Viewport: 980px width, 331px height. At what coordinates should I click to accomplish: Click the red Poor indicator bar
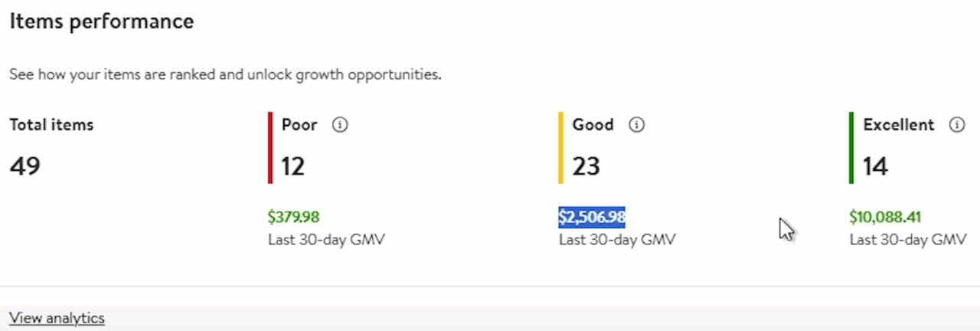270,148
